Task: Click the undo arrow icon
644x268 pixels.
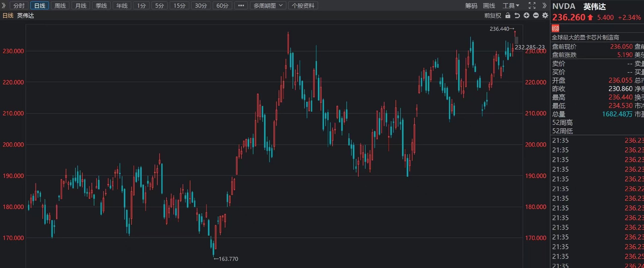Action: tap(517, 15)
